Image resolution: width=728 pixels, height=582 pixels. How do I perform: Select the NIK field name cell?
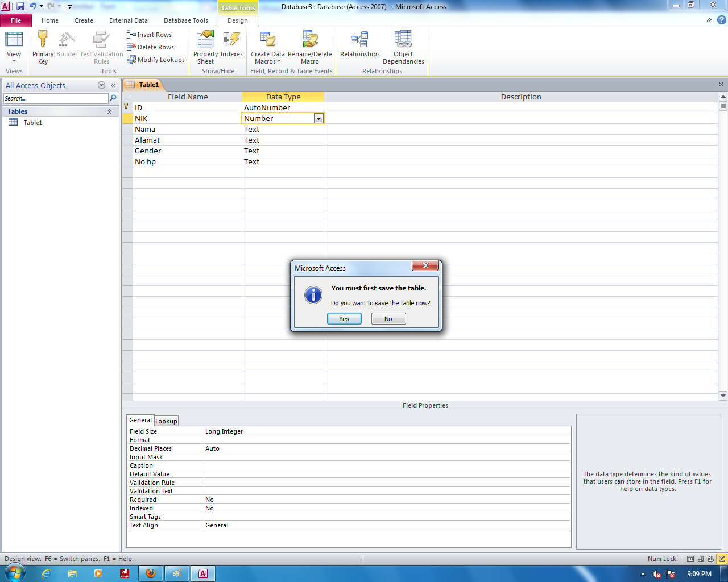(x=187, y=118)
